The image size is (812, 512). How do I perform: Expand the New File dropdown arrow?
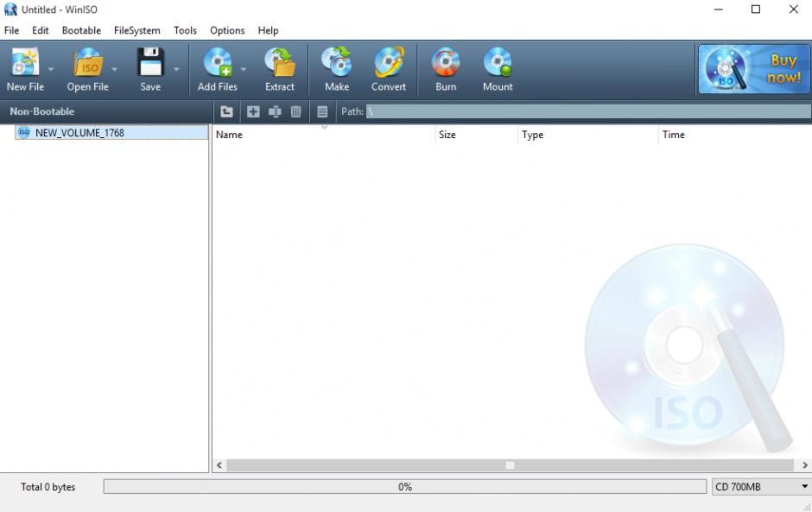(51, 69)
